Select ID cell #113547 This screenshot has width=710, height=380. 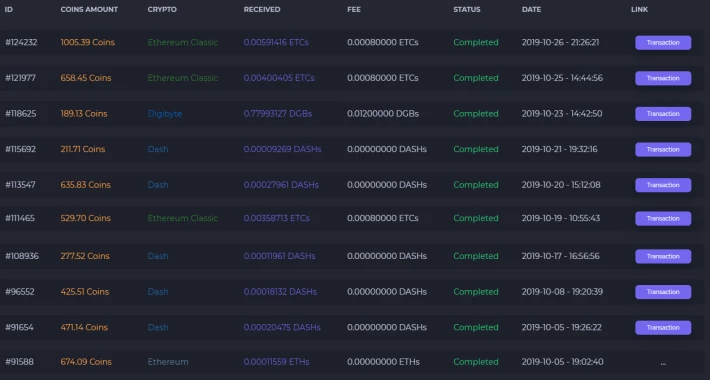(x=20, y=185)
